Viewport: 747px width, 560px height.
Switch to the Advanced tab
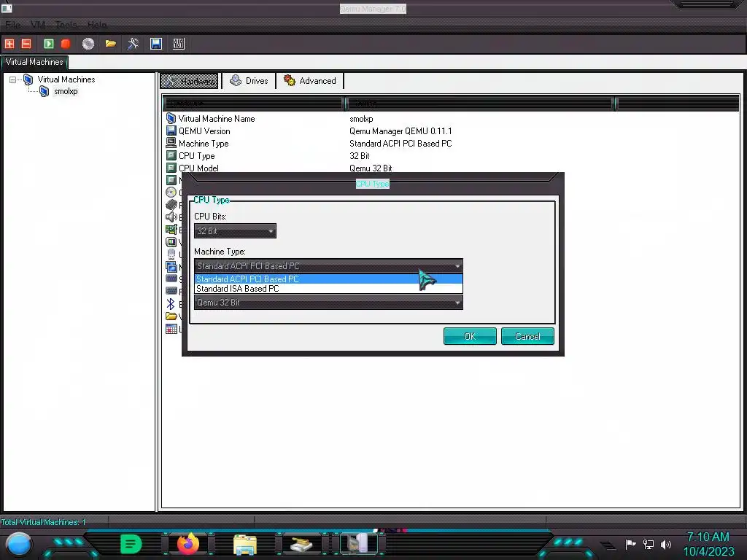coord(309,80)
